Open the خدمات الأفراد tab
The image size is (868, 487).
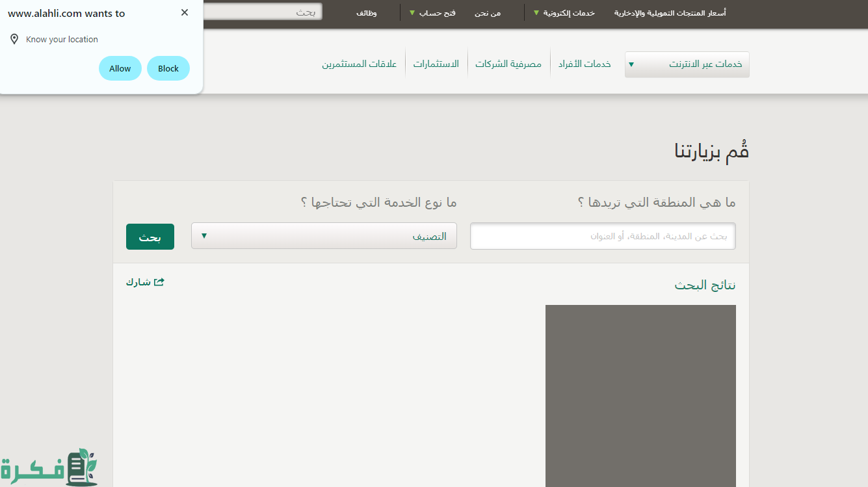pos(584,64)
